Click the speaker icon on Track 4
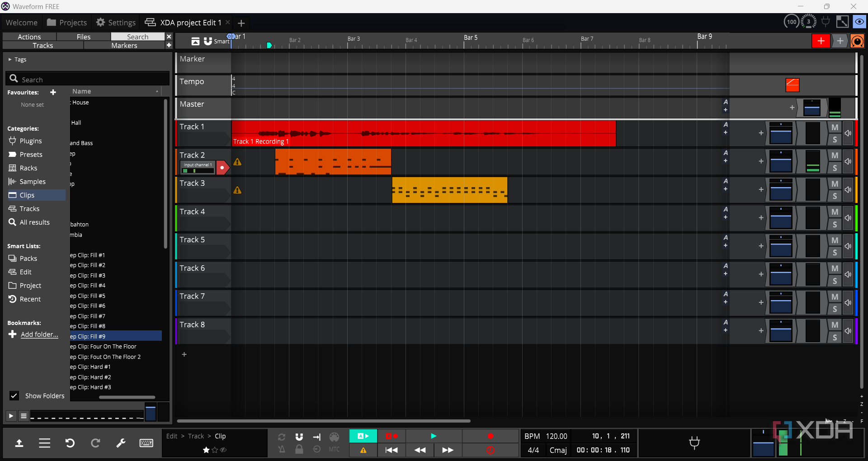The height and width of the screenshot is (461, 868). pos(848,218)
